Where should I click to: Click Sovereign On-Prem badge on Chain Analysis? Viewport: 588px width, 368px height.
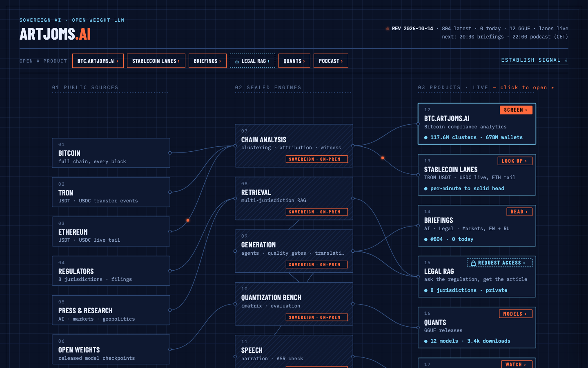coord(316,159)
